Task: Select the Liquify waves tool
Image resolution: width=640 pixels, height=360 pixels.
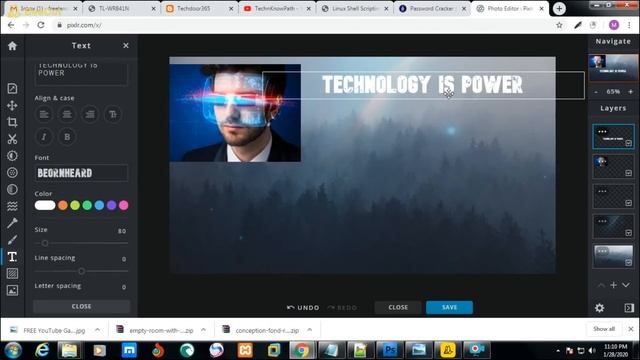Action: pos(12,206)
